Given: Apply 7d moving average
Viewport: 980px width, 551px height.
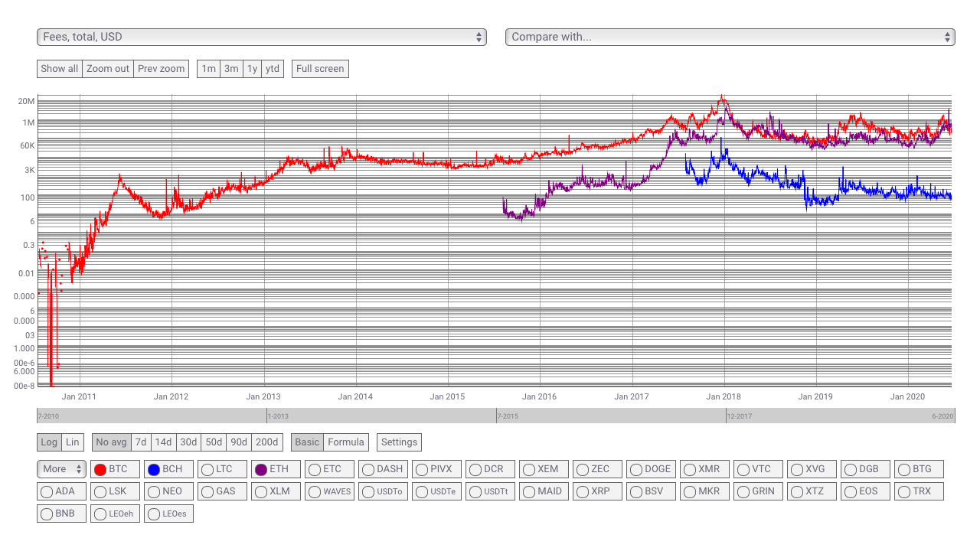Looking at the screenshot, I should (x=141, y=442).
